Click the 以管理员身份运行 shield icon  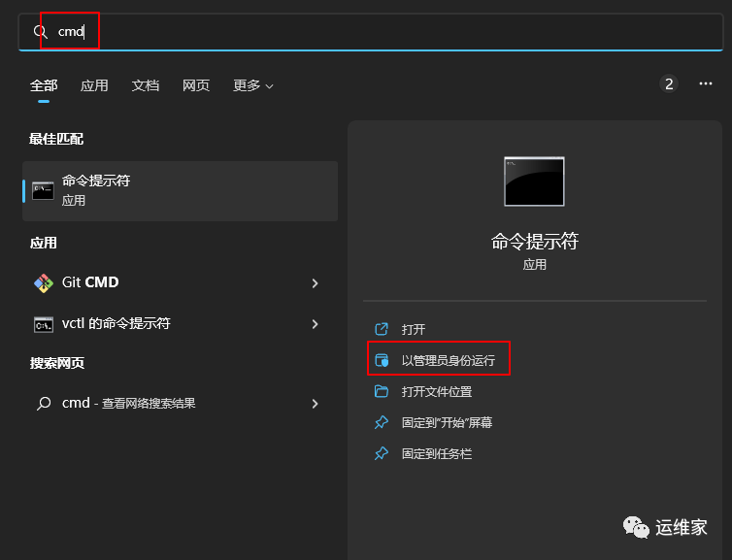pos(382,360)
